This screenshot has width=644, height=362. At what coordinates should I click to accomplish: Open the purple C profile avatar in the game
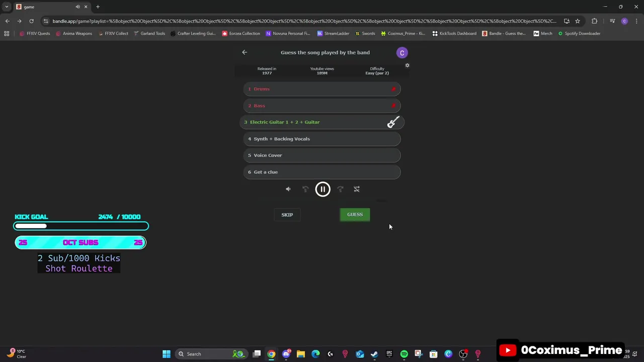[x=402, y=53]
